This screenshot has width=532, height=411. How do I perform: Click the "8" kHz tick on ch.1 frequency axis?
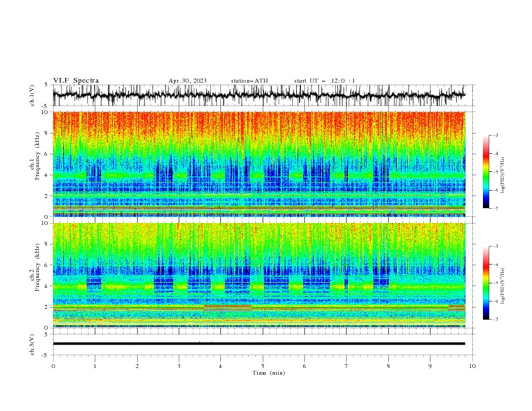pos(47,133)
